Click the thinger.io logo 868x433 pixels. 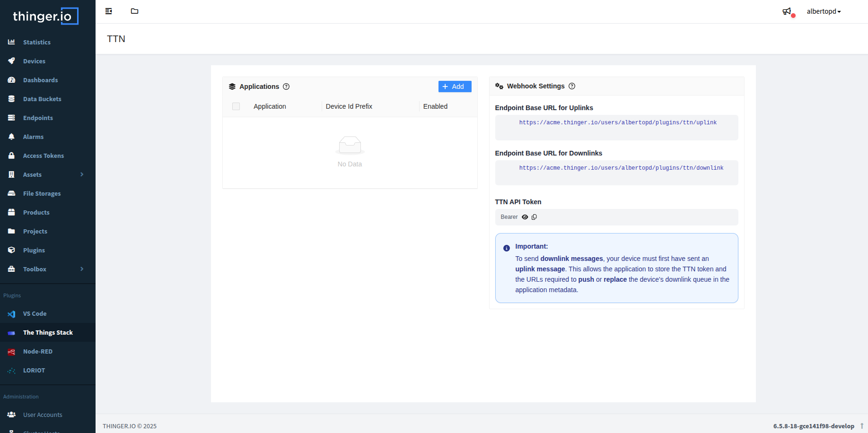click(x=45, y=16)
